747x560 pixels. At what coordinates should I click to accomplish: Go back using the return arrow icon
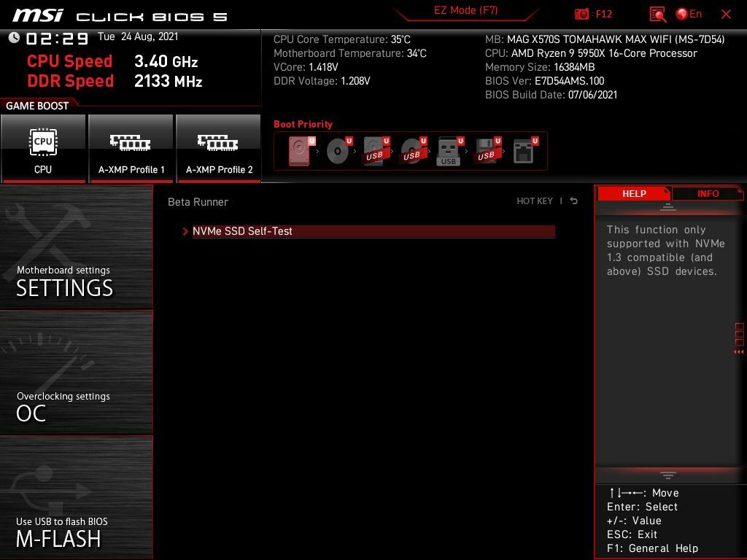click(574, 201)
